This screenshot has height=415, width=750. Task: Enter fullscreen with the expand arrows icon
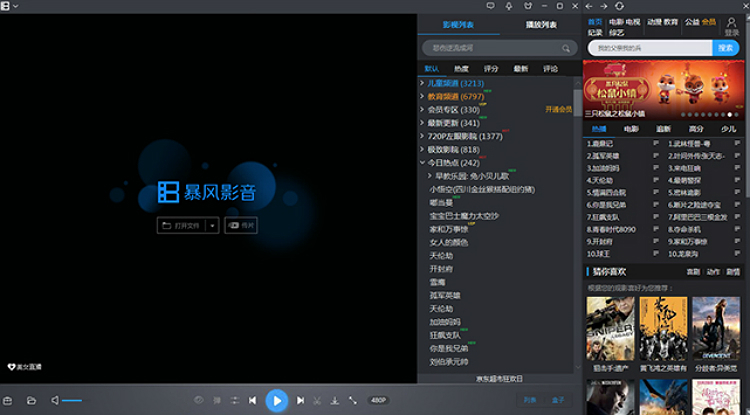pyautogui.click(x=352, y=400)
